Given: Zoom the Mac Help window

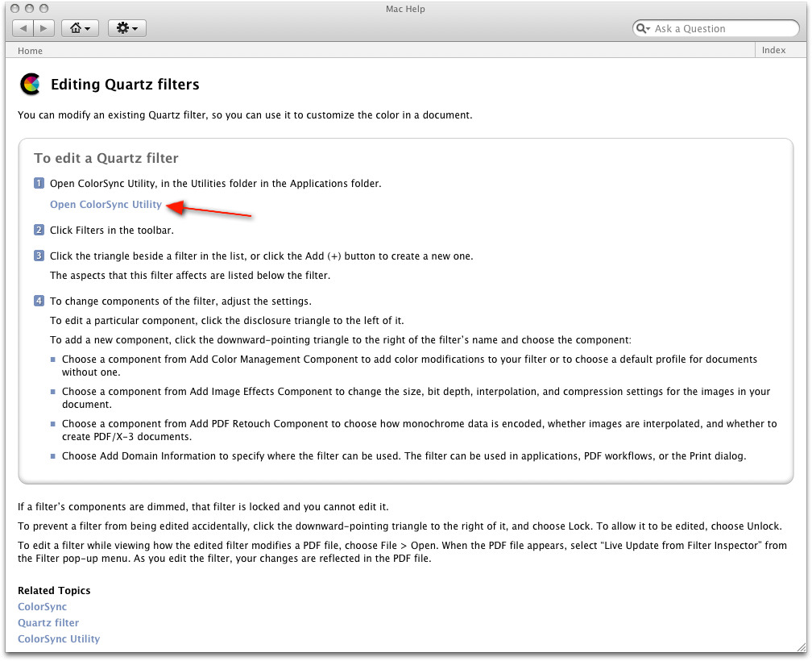Looking at the screenshot, I should tap(44, 8).
